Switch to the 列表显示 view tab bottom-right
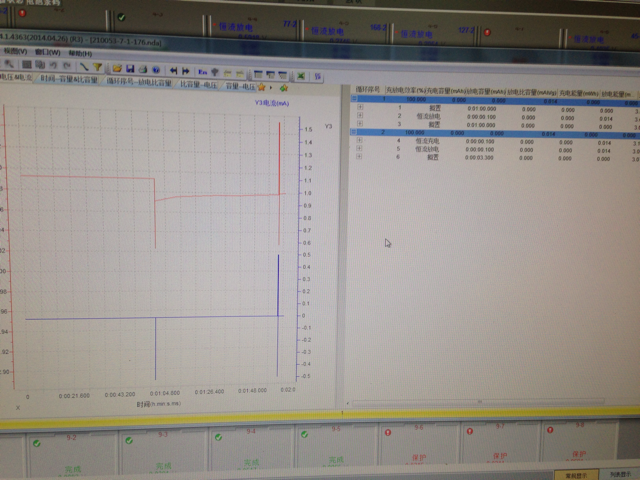Screen dimensions: 640x480 pos(620,474)
